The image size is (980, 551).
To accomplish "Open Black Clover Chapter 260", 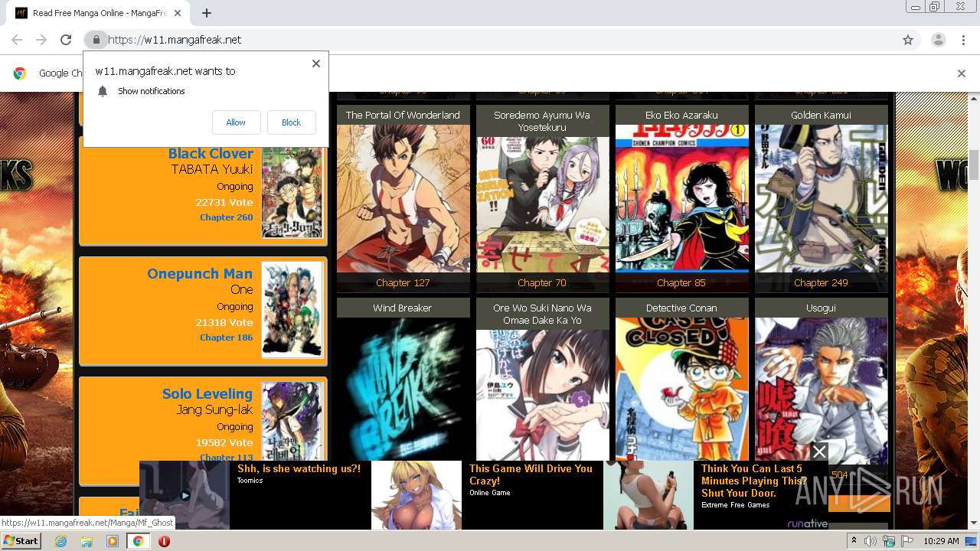I will point(226,217).
